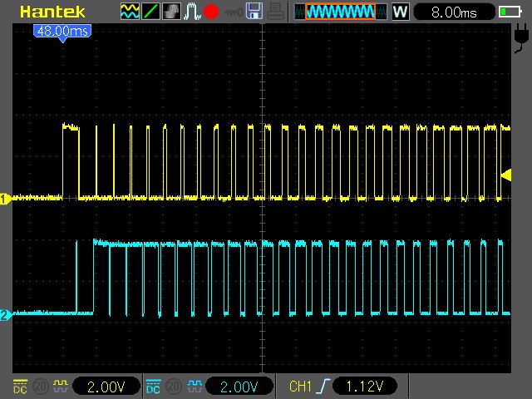Click the cyan channel 2 ground marker
Image resolution: width=532 pixels, height=399 pixels.
[5, 314]
